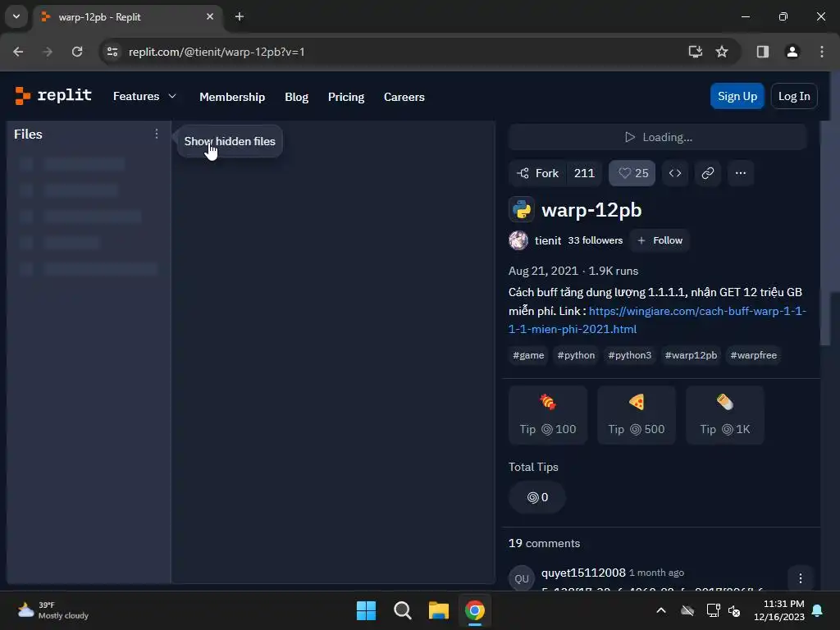The image size is (840, 630).
Task: Tip 1K cycles with burrito icon
Action: click(x=725, y=414)
